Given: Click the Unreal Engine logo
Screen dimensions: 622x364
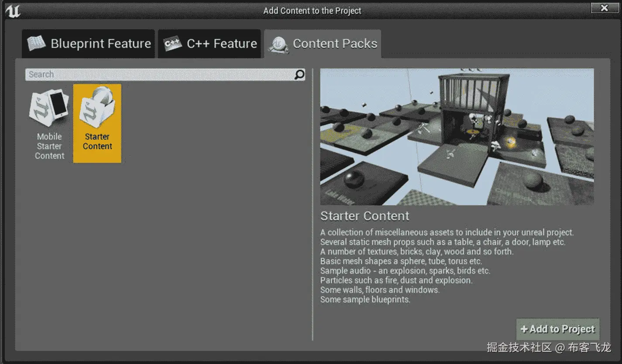Looking at the screenshot, I should click(12, 8).
